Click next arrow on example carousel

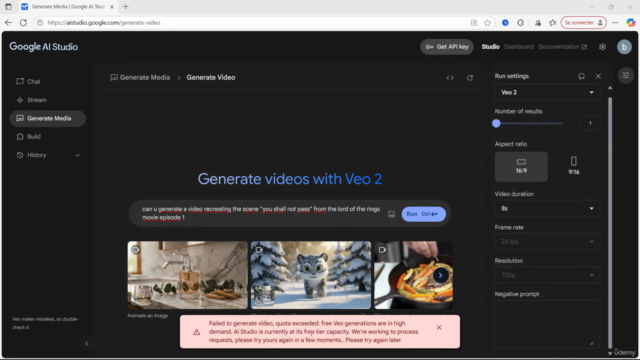(440, 276)
